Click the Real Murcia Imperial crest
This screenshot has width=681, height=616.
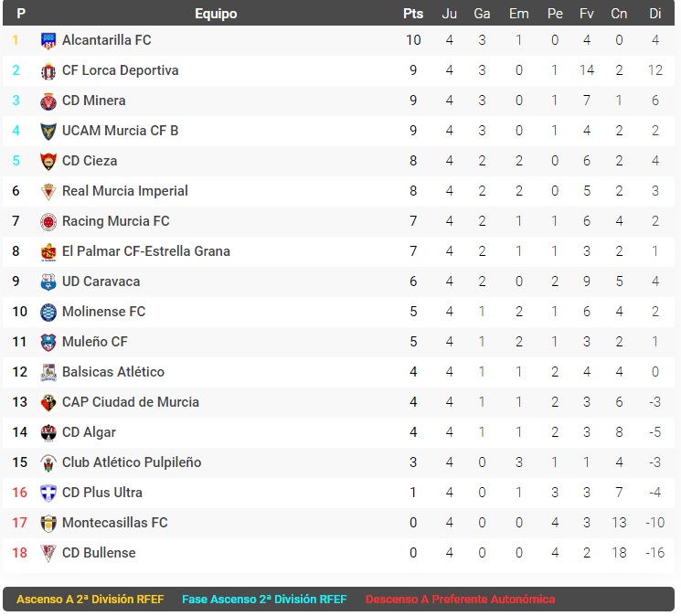[x=48, y=191]
